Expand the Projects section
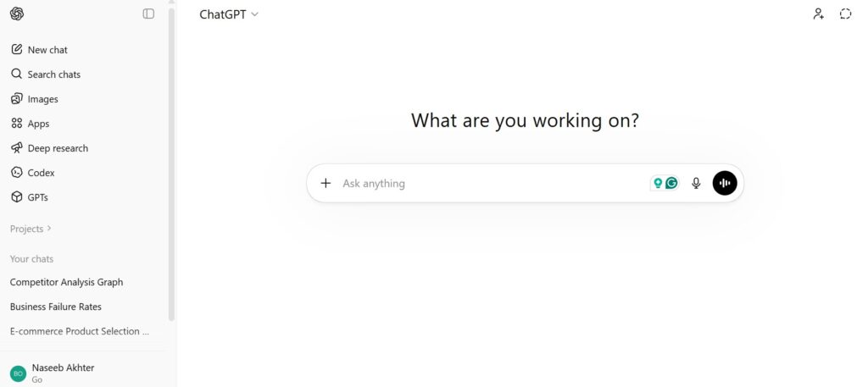Image resolution: width=868 pixels, height=387 pixels. [31, 229]
